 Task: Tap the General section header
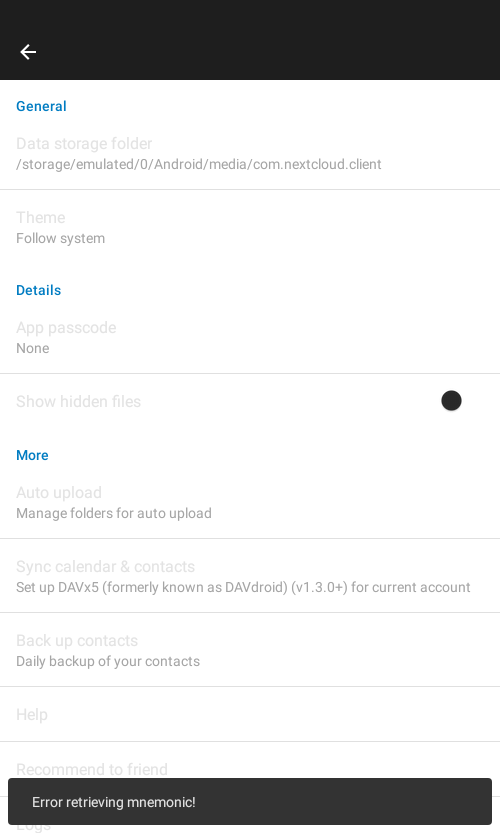coord(41,106)
